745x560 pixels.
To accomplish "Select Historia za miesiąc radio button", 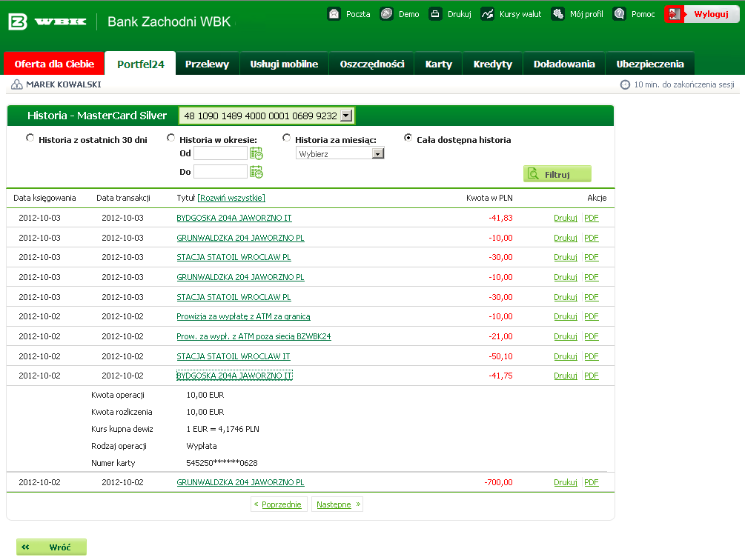I will 286,138.
